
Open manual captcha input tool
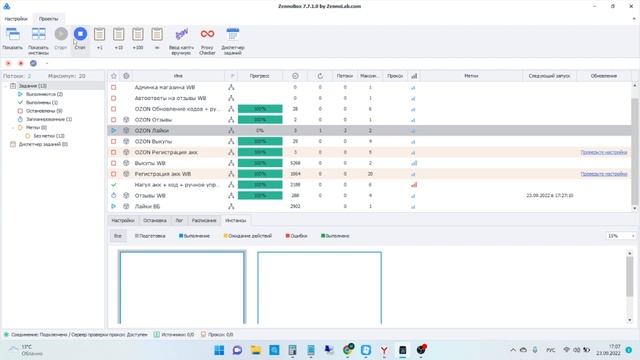(x=181, y=34)
